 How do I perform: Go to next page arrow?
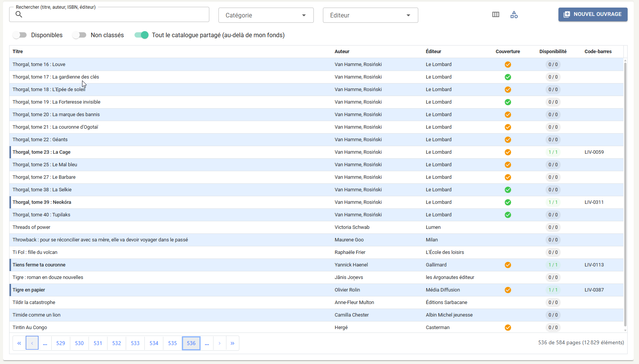pos(220,343)
